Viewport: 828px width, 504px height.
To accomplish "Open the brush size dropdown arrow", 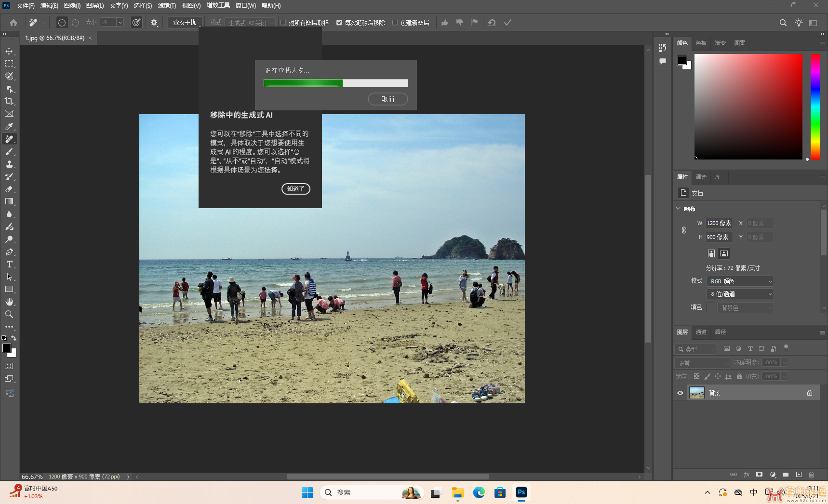I will (120, 22).
